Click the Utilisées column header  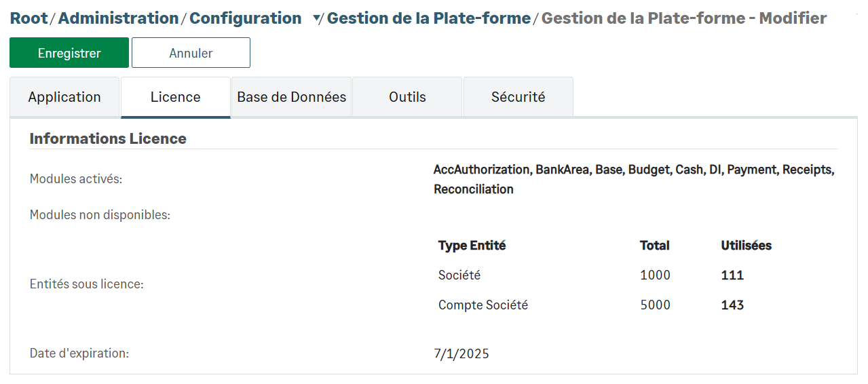pos(746,246)
